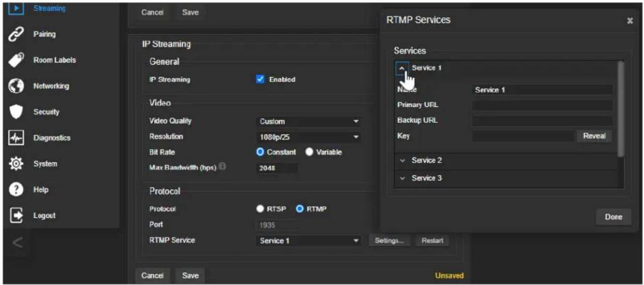
Task: Click the Pairing chain-link icon
Action: coord(15,34)
